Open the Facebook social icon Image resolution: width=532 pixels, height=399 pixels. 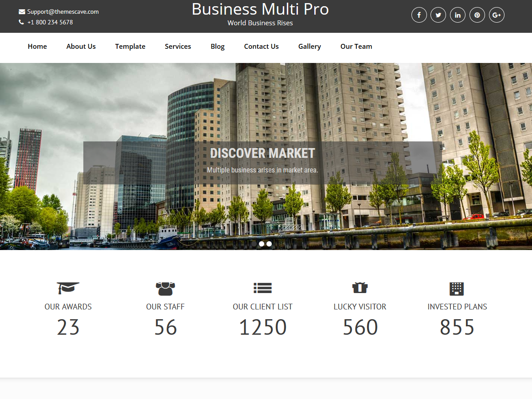coord(419,15)
